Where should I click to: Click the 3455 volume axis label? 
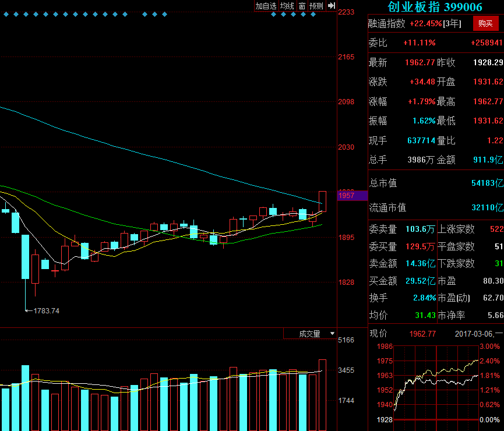point(346,370)
